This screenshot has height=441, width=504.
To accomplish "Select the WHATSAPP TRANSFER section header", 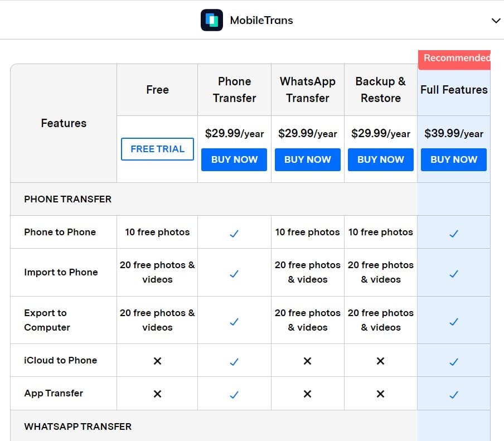I will [78, 427].
